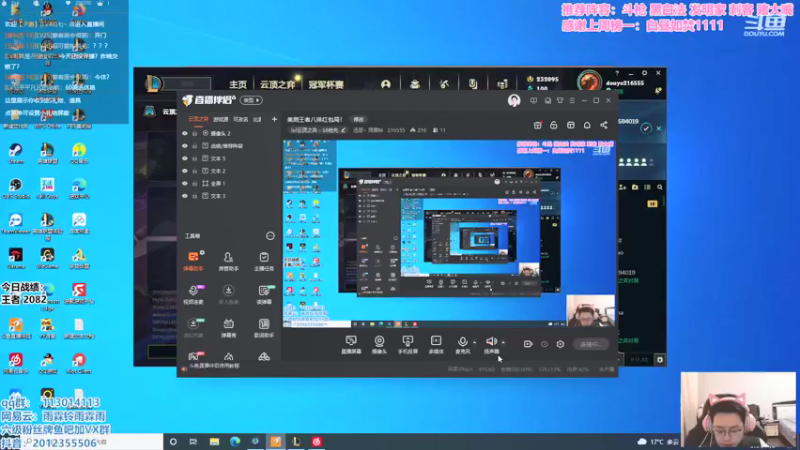Click the League client search icon in friends panel
The height and width of the screenshot is (450, 800).
tap(660, 187)
